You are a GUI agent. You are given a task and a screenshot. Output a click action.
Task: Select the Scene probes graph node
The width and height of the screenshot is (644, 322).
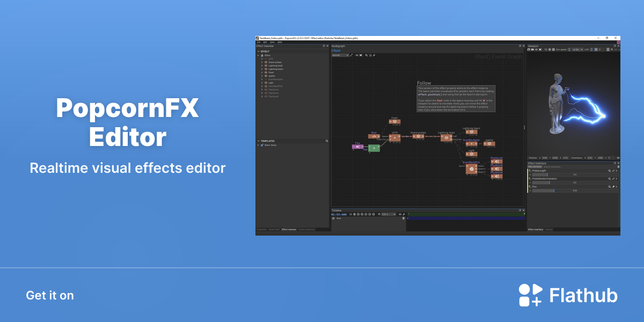(418, 136)
